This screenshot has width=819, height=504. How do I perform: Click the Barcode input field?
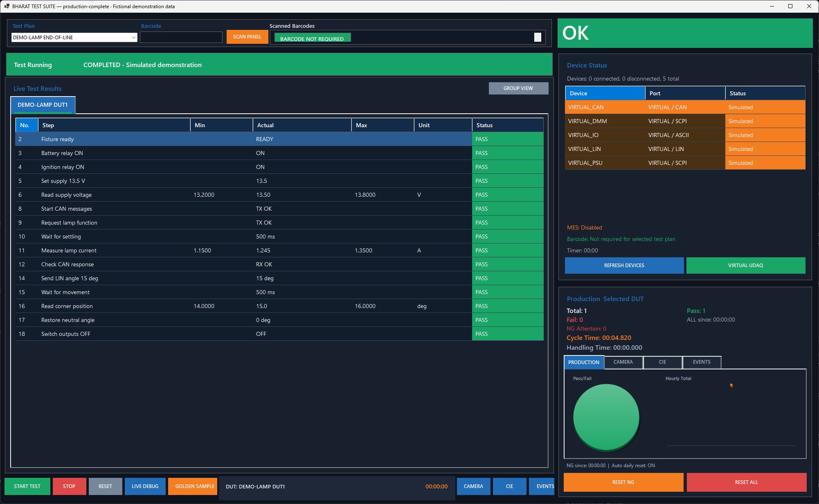(181, 37)
